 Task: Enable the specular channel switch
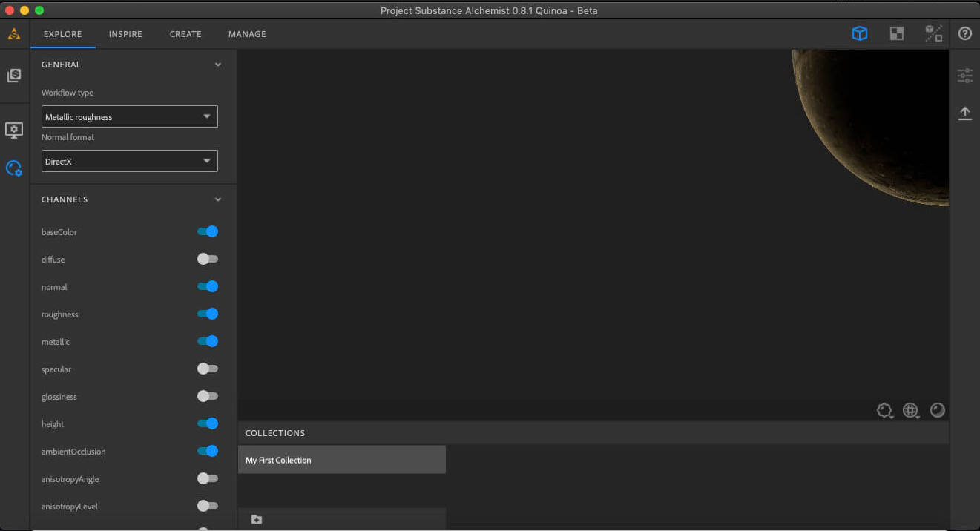coord(208,369)
